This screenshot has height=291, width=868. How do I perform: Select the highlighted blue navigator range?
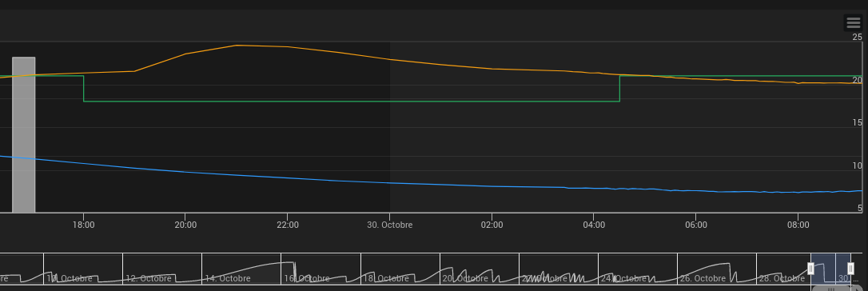coord(831,269)
